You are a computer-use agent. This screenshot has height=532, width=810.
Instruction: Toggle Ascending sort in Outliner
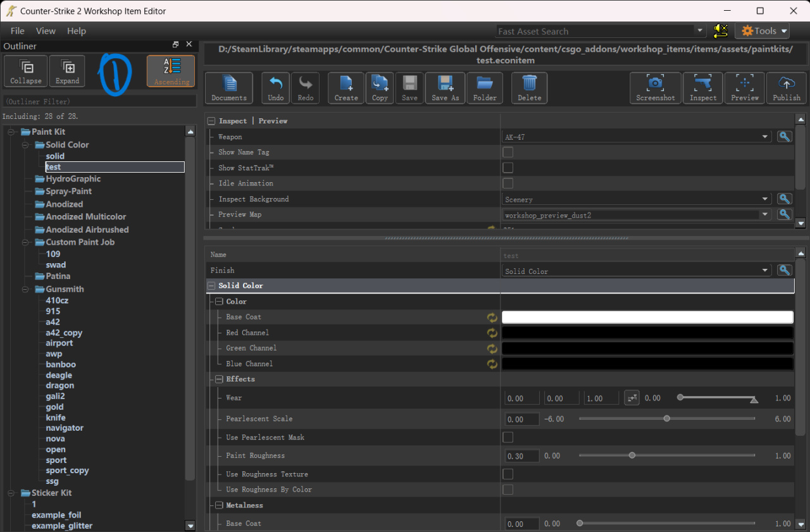(x=171, y=71)
